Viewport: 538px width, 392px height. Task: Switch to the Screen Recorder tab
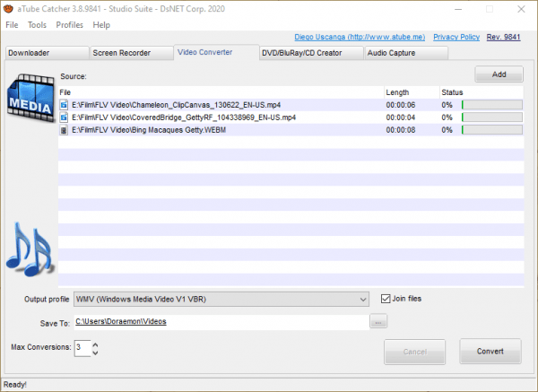pyautogui.click(x=132, y=53)
